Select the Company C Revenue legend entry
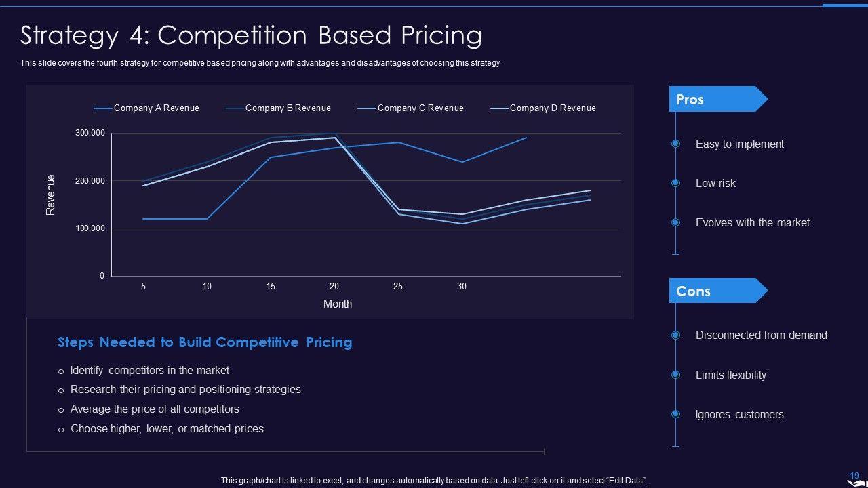The width and height of the screenshot is (868, 488). click(x=410, y=108)
